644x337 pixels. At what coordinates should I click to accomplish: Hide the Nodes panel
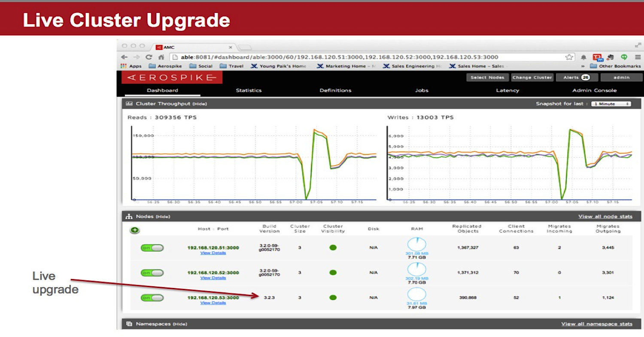pos(163,217)
